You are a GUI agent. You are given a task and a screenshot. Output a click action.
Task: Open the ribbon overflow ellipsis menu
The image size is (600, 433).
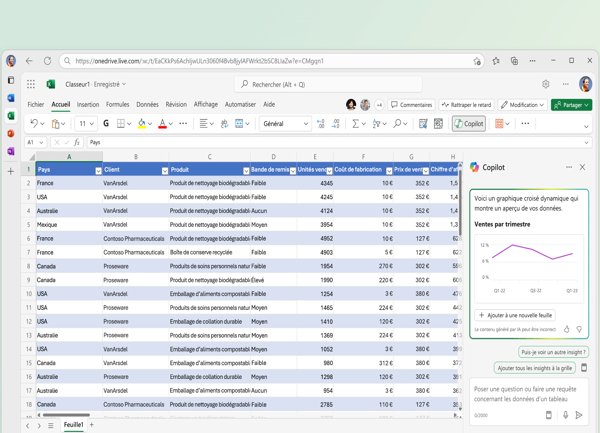525,124
